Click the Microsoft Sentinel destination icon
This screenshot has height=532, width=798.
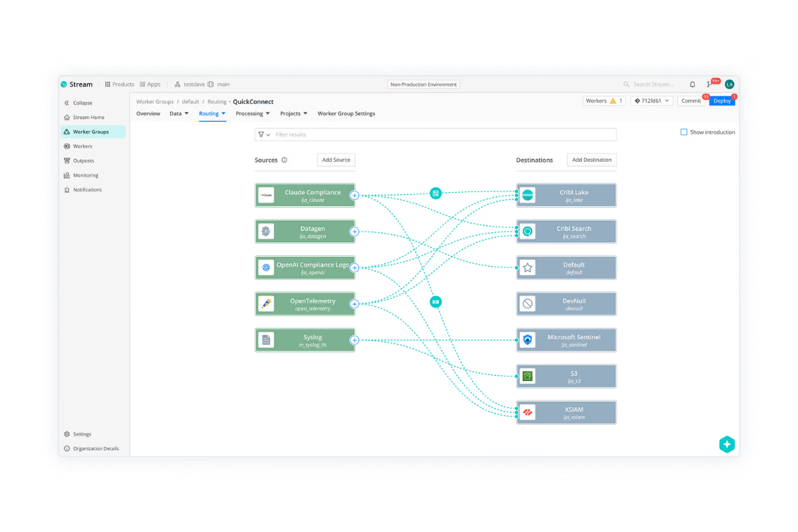coord(527,340)
